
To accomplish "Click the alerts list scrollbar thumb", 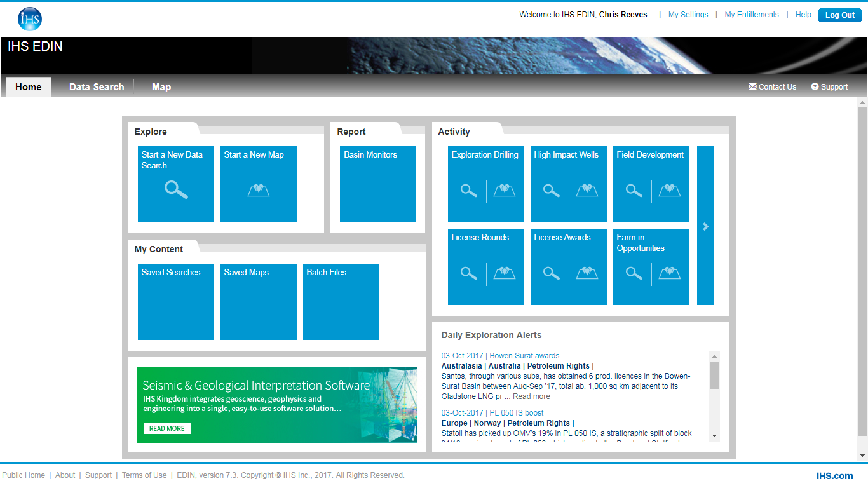I will (x=715, y=375).
